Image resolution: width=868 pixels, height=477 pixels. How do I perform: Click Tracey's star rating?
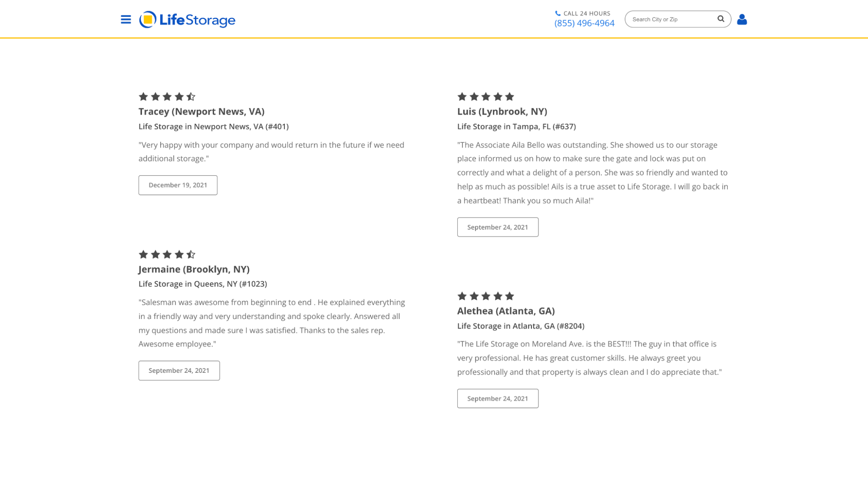coord(167,96)
